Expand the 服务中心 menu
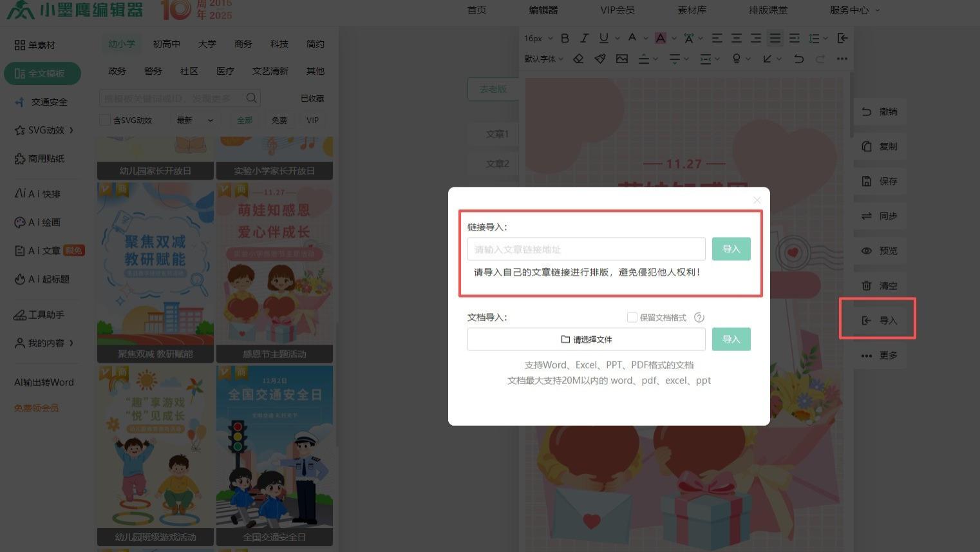980x552 pixels. click(x=849, y=10)
